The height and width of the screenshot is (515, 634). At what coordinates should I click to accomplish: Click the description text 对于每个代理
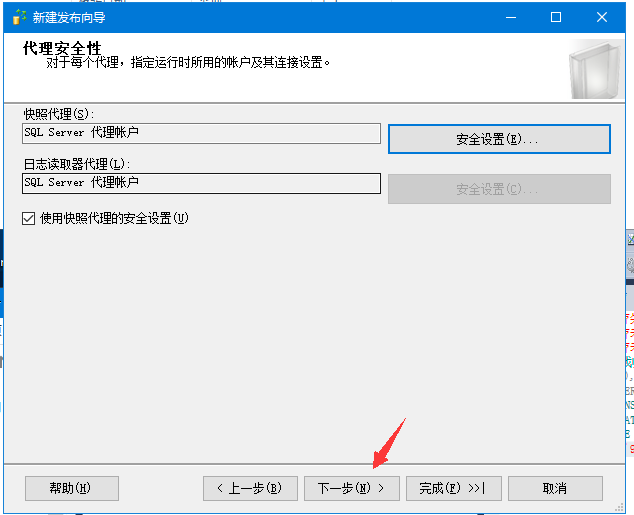coord(188,63)
